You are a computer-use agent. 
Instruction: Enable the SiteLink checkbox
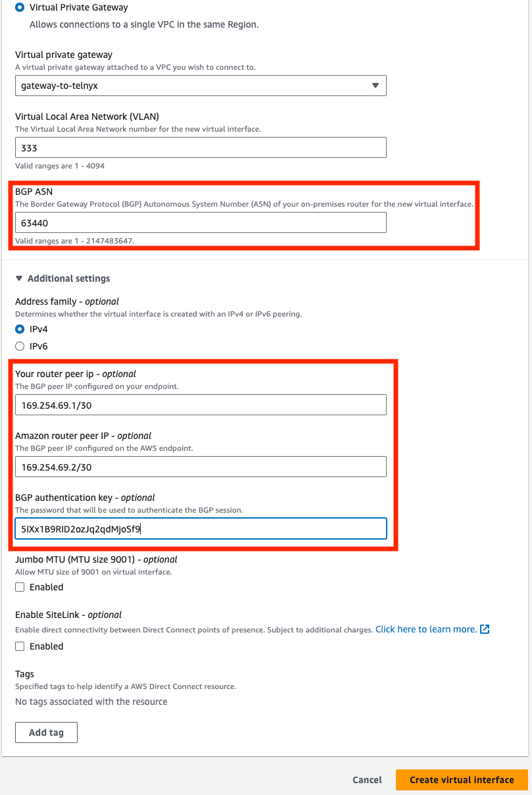[19, 646]
